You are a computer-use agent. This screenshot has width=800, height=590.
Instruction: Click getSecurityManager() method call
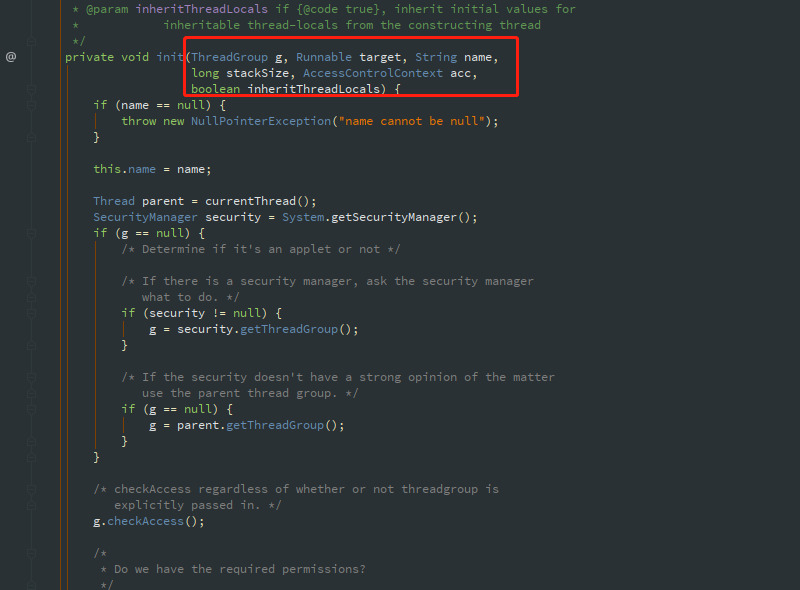(x=401, y=217)
